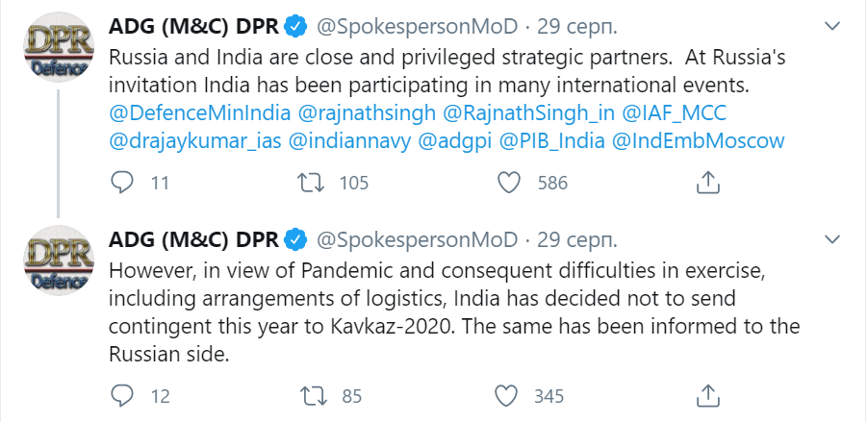Open the @PIB_India mention link

click(x=552, y=140)
